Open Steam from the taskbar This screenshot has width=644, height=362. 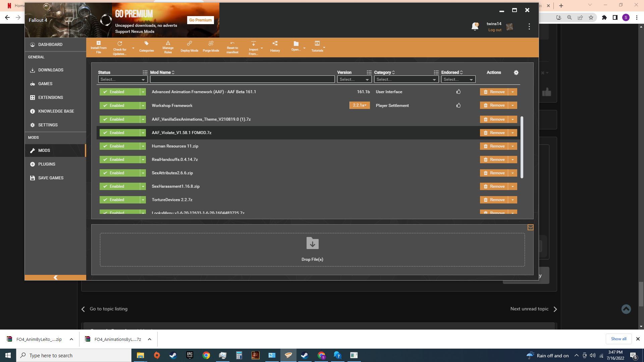(x=173, y=355)
